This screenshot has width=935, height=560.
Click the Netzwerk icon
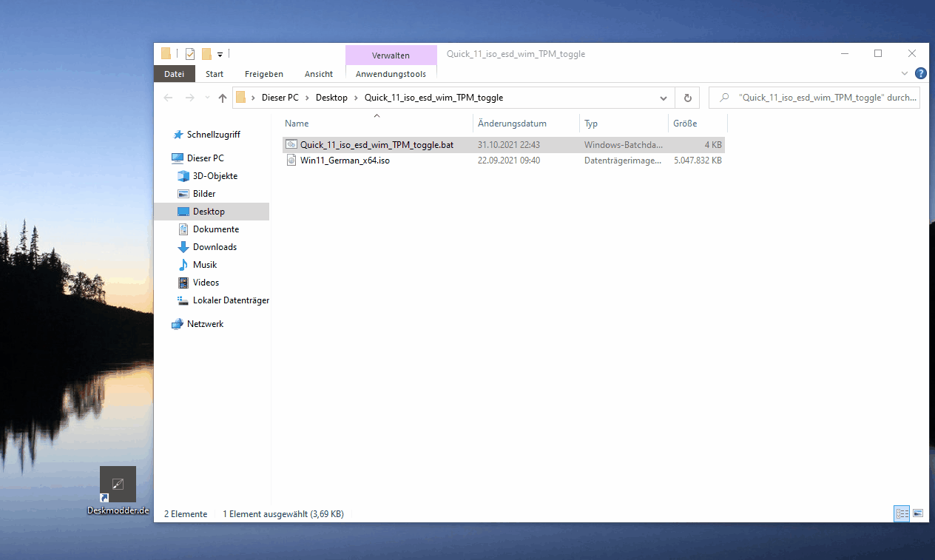pyautogui.click(x=178, y=324)
